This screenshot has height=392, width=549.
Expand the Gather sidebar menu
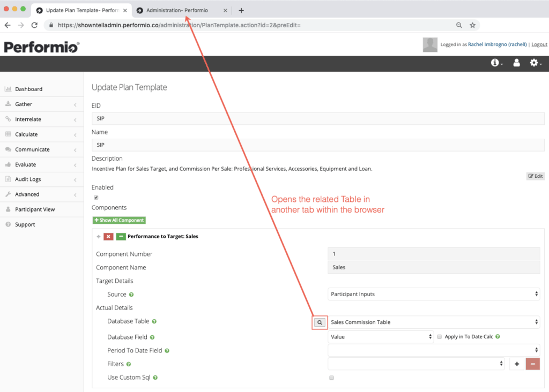pos(42,104)
